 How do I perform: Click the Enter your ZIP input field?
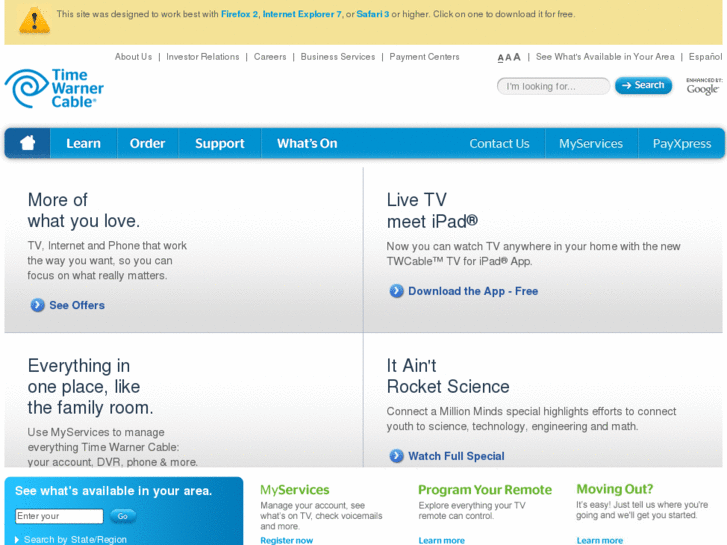[x=59, y=516]
